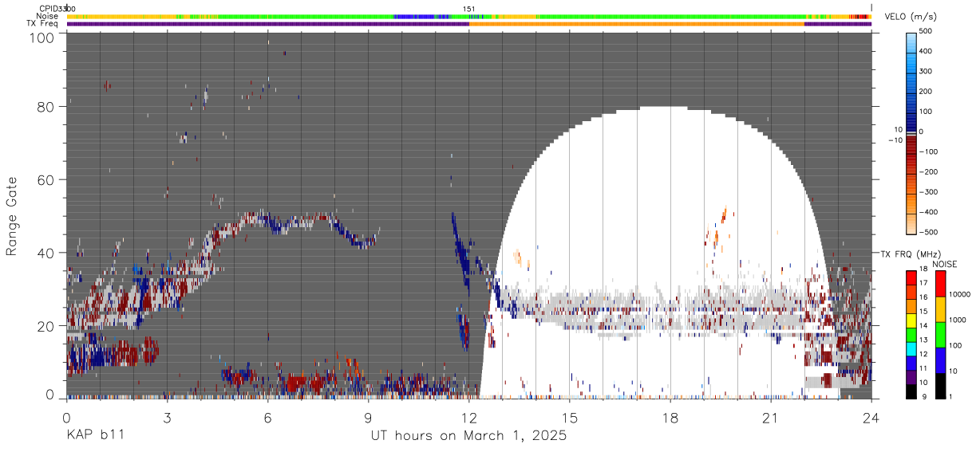Click the x-axis tick label '9'
Image resolution: width=980 pixels, height=452 pixels.
[368, 418]
